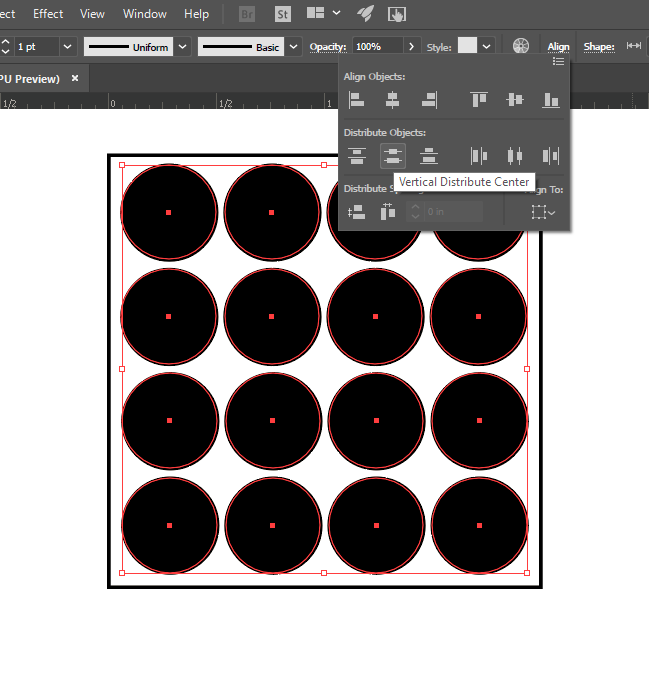Open the Effect menu

coord(48,14)
